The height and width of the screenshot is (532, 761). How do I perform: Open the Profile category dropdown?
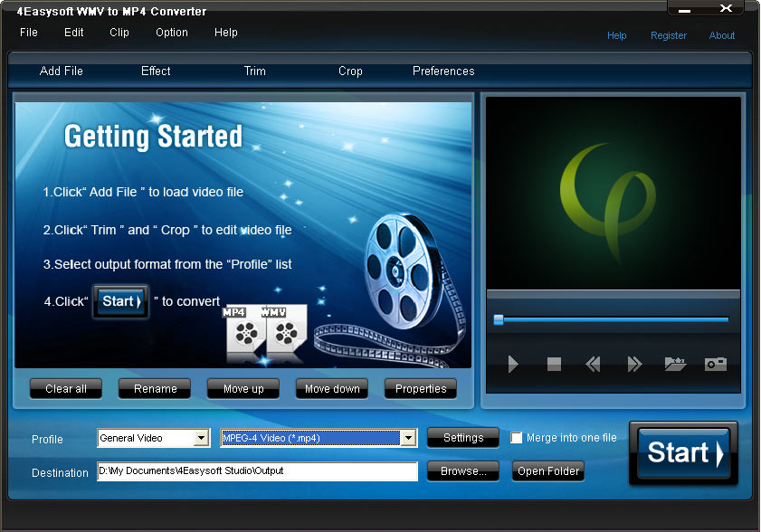(x=204, y=438)
